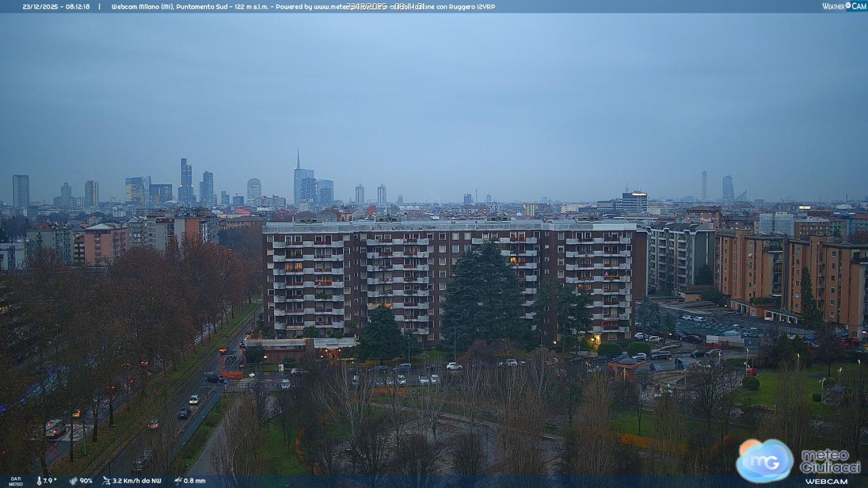Click the 23/12/2025 - 08:12:18 timestamp
Viewport: 868px width, 488px height.
click(56, 7)
